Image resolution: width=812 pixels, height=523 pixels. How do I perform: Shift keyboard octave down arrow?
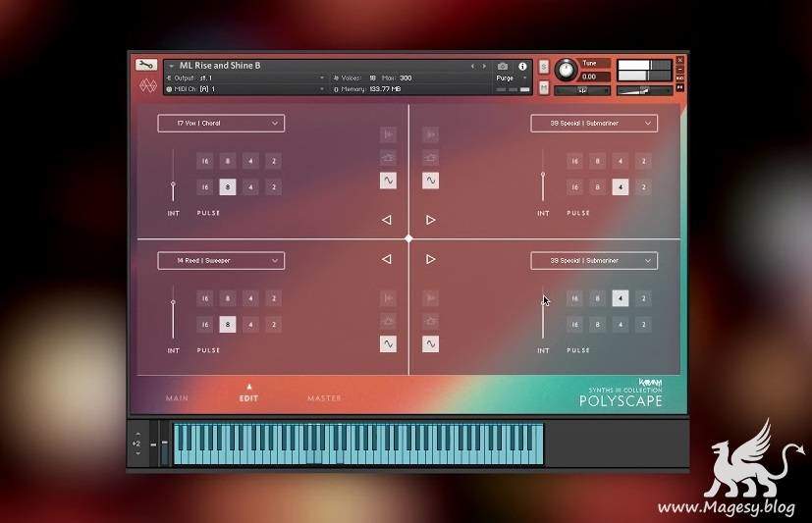137,453
